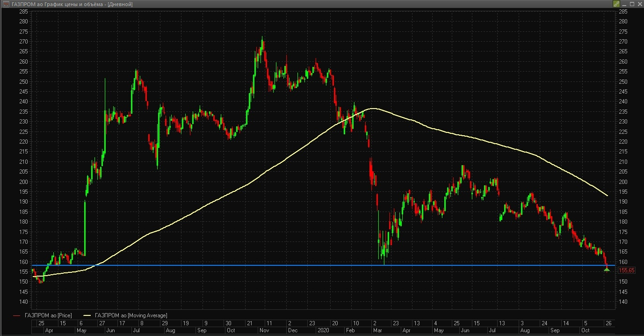
Task: Click the 'Feb' month label on time axis
Action: (350, 330)
